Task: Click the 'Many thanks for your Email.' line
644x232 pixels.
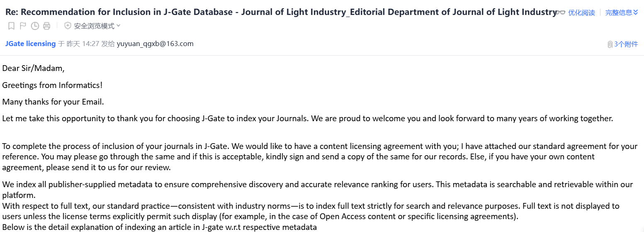Action: pyautogui.click(x=53, y=102)
